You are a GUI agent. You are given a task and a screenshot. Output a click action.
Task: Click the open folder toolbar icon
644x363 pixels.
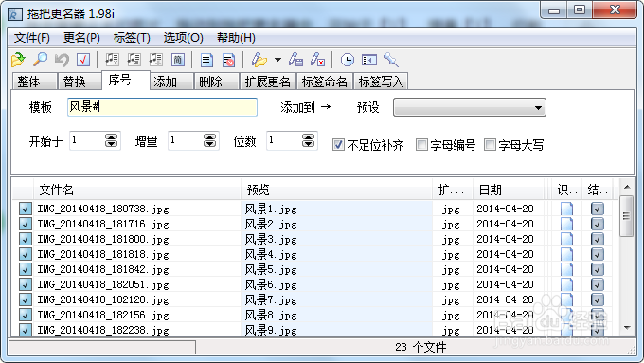click(x=18, y=60)
